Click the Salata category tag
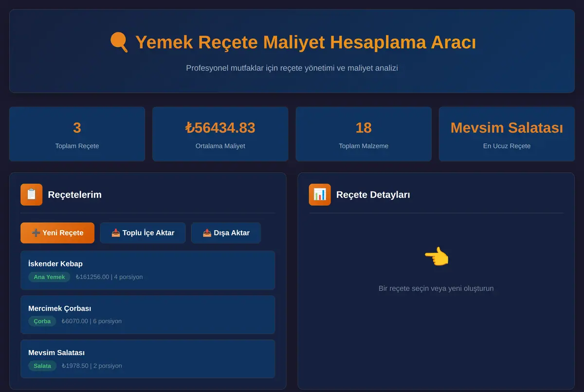The width and height of the screenshot is (584, 392). (x=42, y=366)
